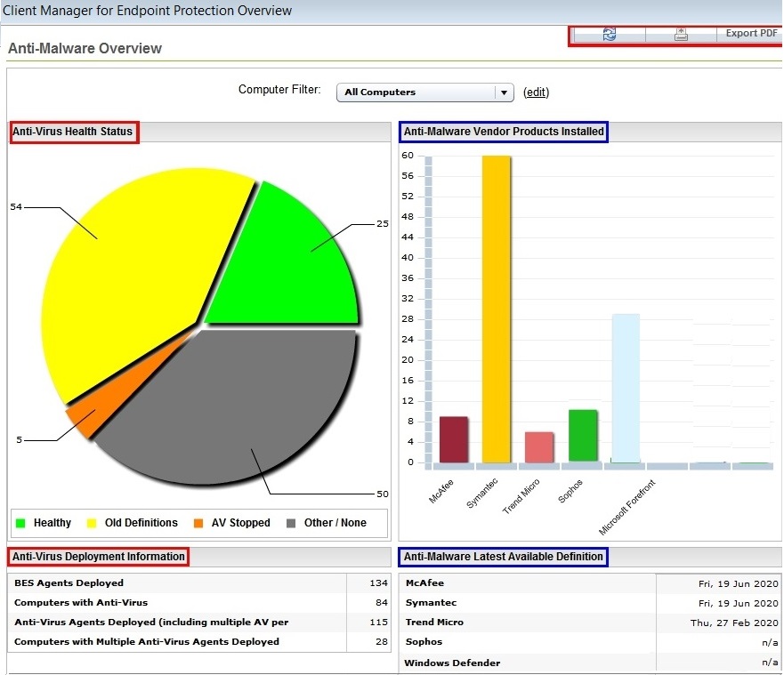Viewport: 784px width, 675px height.
Task: Click the Anti-Virus Health Status panel header
Action: tap(73, 132)
